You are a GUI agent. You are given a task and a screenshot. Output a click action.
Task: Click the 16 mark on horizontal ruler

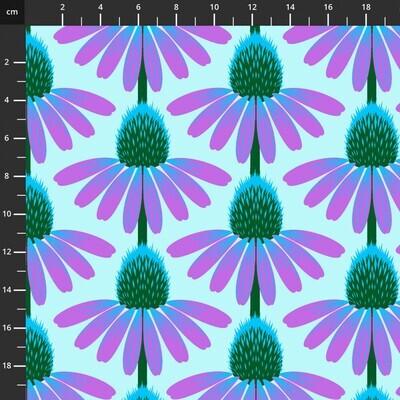tap(328, 7)
